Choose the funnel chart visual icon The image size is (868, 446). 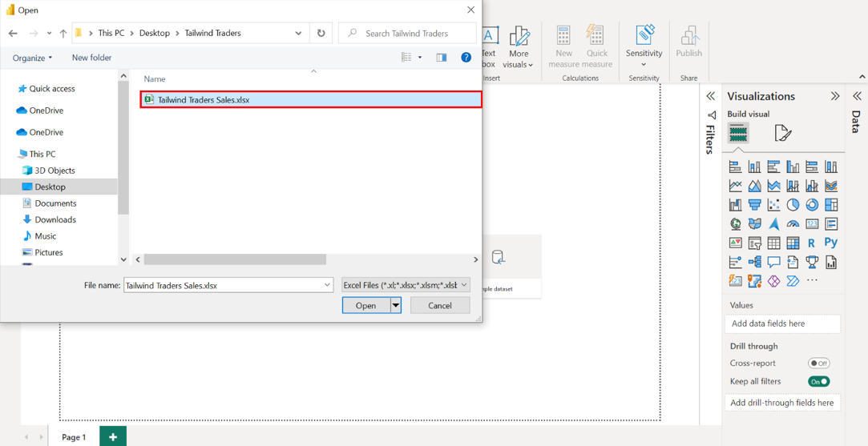tap(754, 205)
